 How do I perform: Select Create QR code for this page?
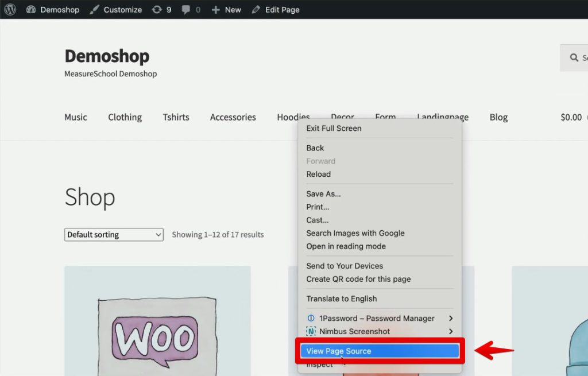[x=380, y=279]
